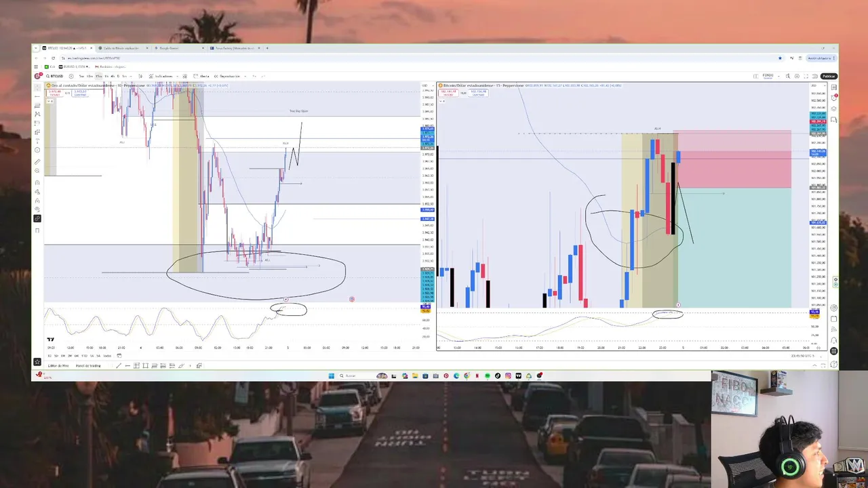Pick the diagonal line favorite drawing tool
This screenshot has height=488, width=868.
tap(119, 365)
